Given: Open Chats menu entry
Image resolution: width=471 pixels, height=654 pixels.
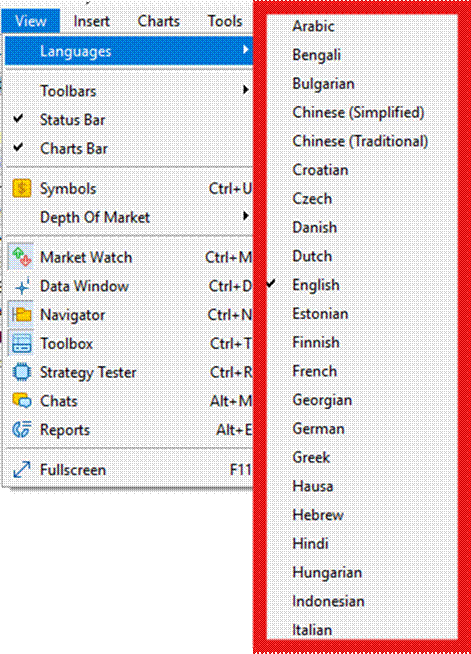Looking at the screenshot, I should coord(128,401).
